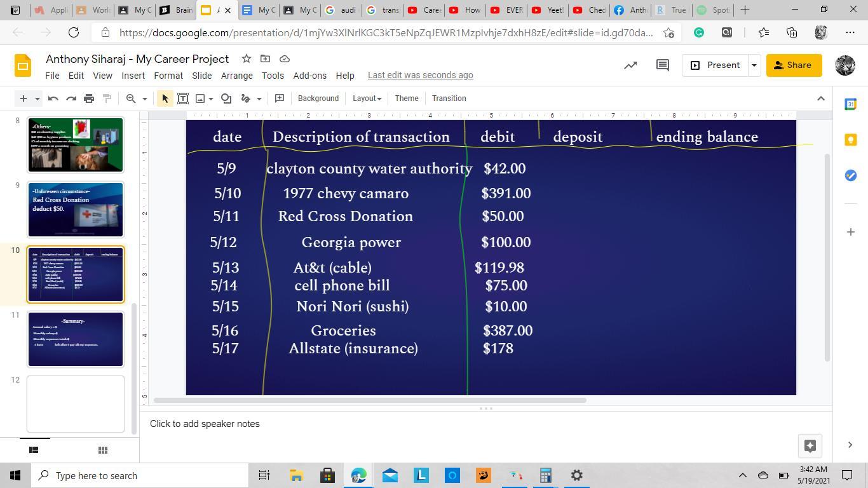The height and width of the screenshot is (488, 868).
Task: Open the Add-ons menu
Action: [x=309, y=75]
